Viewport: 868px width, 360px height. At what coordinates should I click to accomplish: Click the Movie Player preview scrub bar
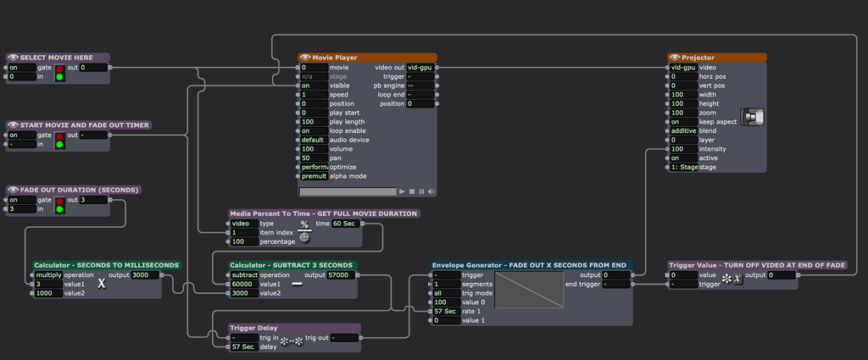click(x=348, y=191)
